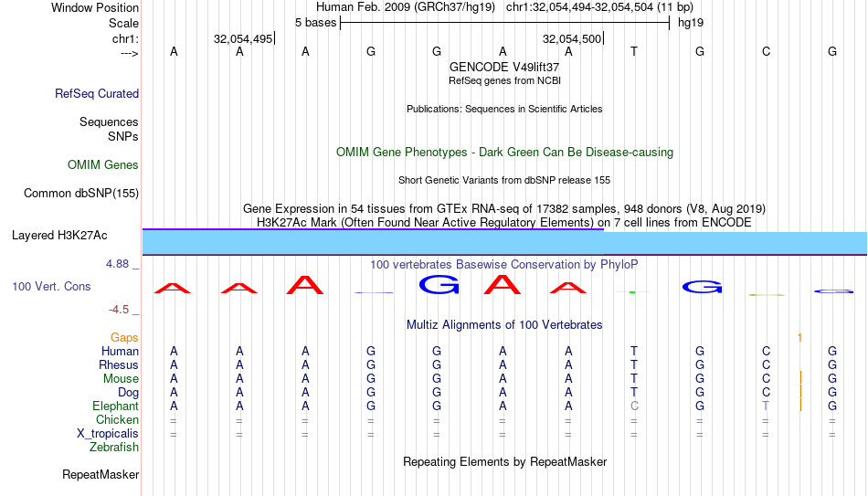This screenshot has width=868, height=496.
Task: Click the small green T conservation logo
Action: 632,291
